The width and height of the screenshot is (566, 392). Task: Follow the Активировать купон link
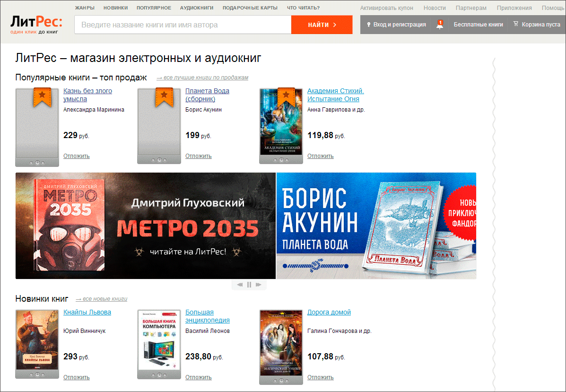click(x=387, y=8)
